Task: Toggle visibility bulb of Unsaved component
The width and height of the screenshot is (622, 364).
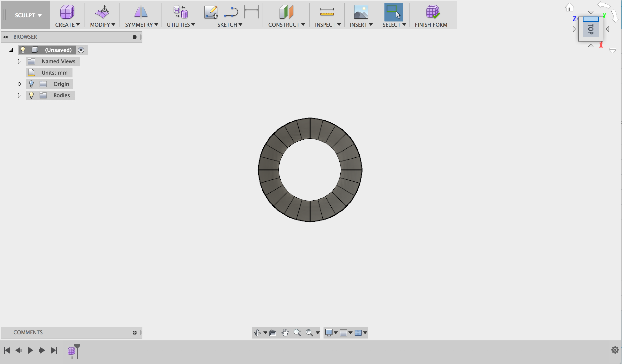Action: (23, 50)
